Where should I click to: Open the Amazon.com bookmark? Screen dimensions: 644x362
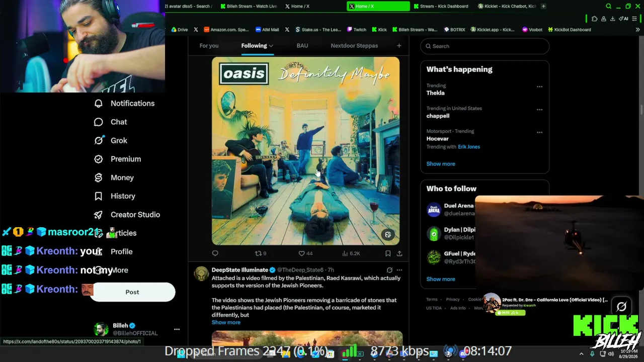(226, 30)
